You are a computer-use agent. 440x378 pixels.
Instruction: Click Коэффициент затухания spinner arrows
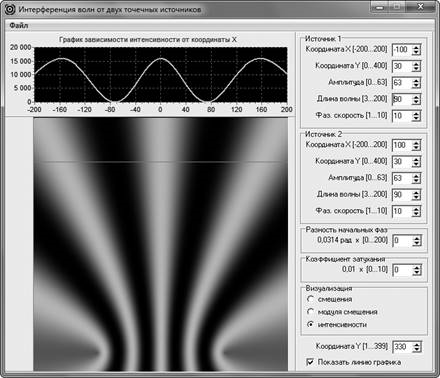pyautogui.click(x=417, y=270)
